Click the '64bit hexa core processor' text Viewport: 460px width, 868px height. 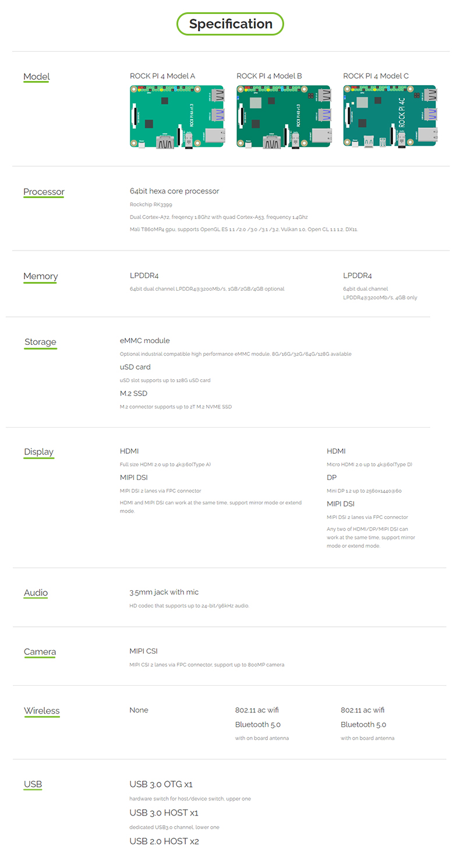(x=174, y=190)
